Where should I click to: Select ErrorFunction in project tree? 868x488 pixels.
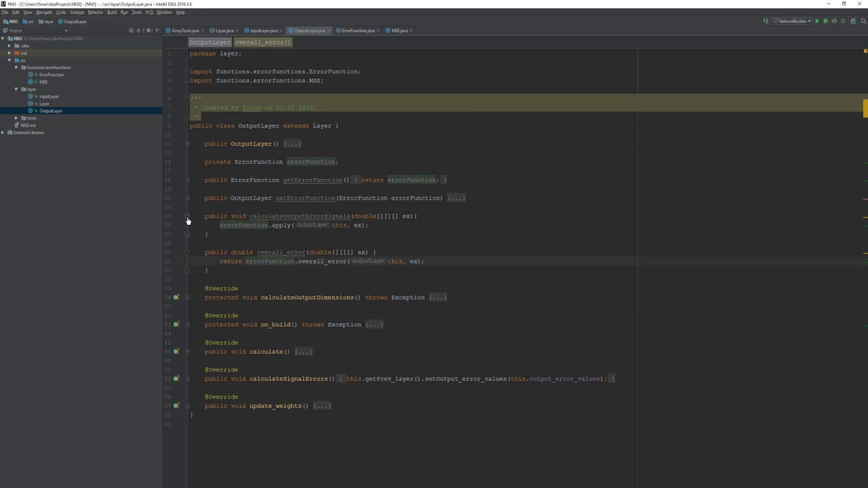pyautogui.click(x=52, y=75)
